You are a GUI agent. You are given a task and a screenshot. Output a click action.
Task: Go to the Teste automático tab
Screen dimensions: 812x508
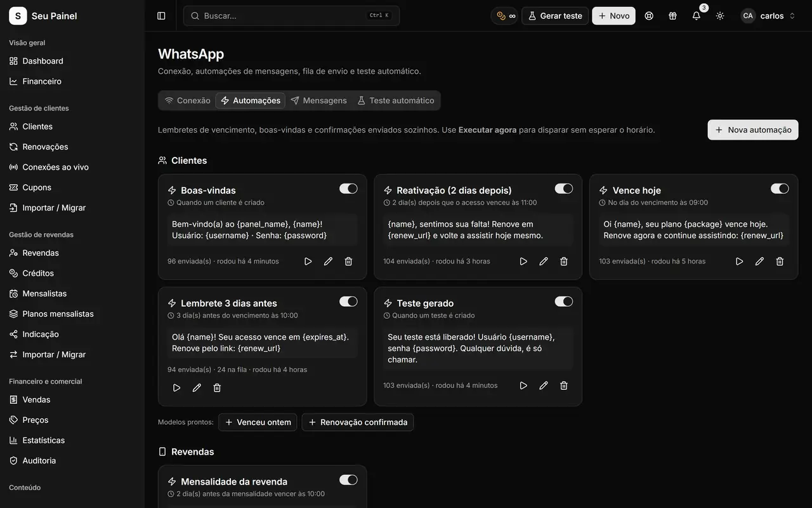coord(396,100)
